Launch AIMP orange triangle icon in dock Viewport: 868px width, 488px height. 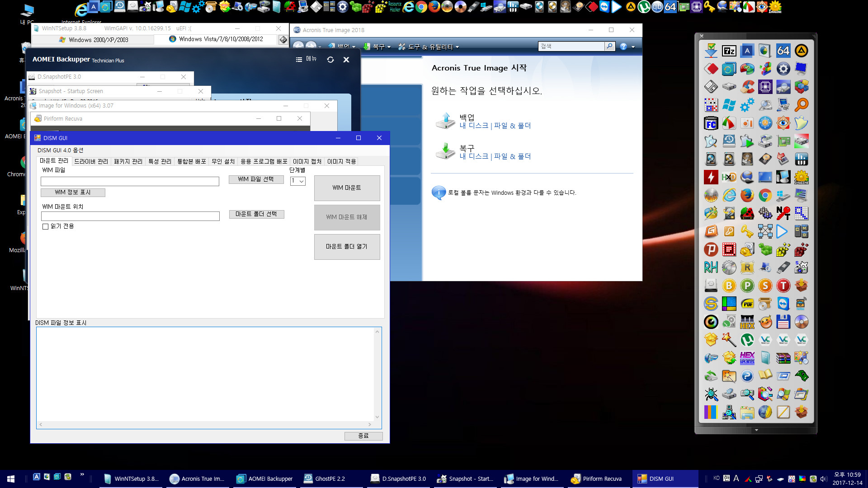click(x=801, y=51)
